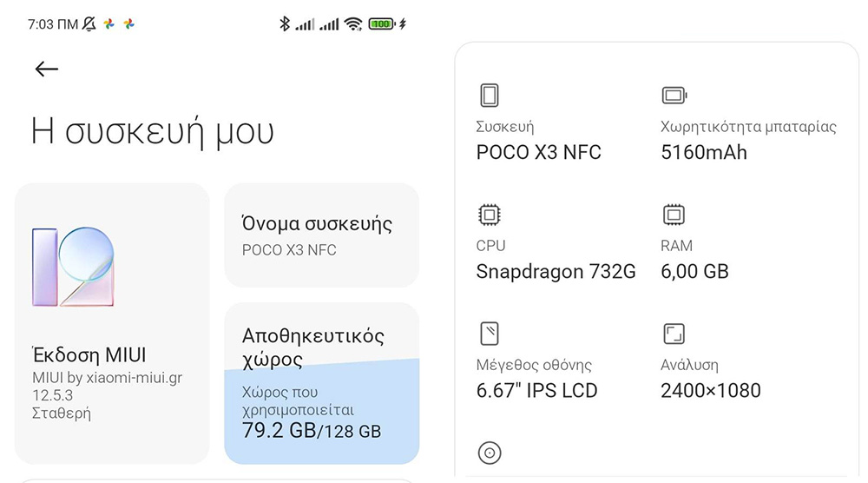The width and height of the screenshot is (868, 483).
Task: Click the battery 100 indicator
Action: pos(381,24)
